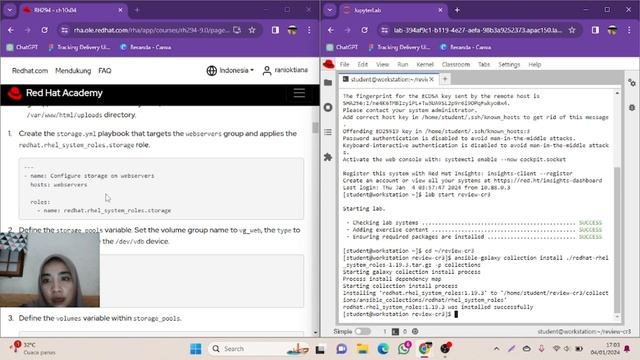Open the FAQ link
Image resolution: width=640 pixels, height=360 pixels.
pyautogui.click(x=105, y=71)
